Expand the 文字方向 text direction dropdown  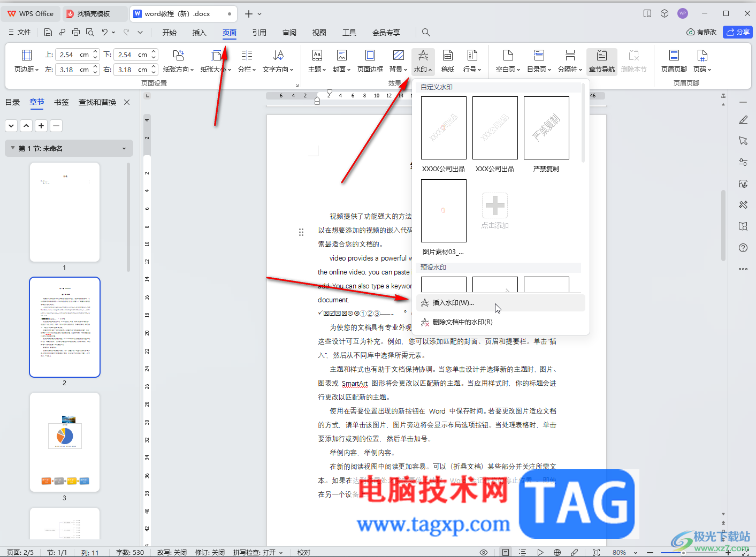point(278,70)
